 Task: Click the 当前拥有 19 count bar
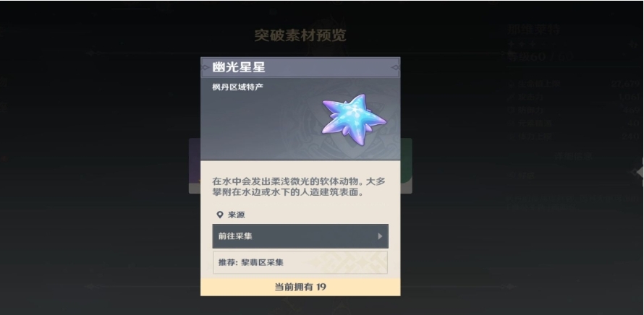[x=300, y=287]
